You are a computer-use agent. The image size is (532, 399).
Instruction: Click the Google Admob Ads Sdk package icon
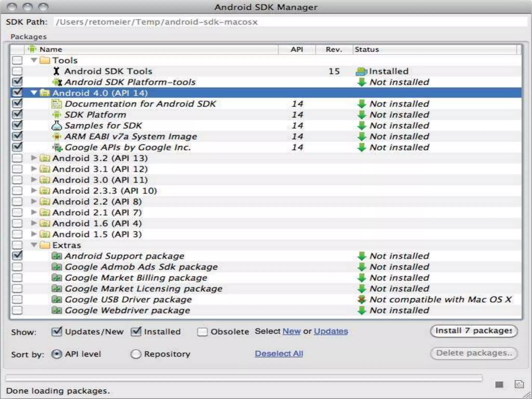click(57, 267)
